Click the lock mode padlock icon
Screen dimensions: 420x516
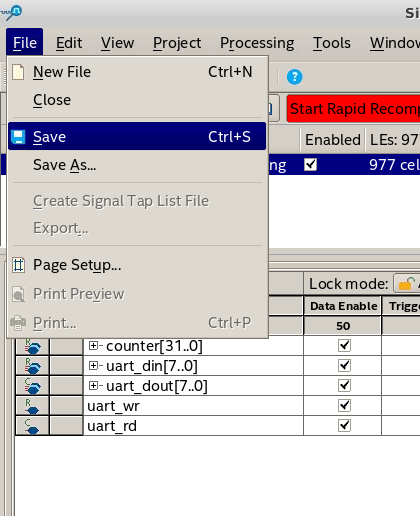407,284
